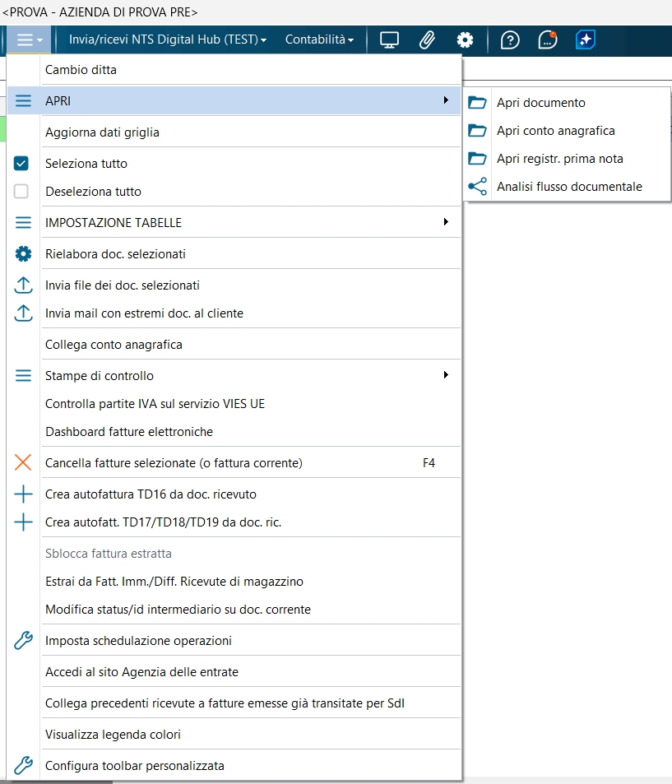672x784 pixels.
Task: Choose Apri documento in the submenu
Action: [x=540, y=103]
